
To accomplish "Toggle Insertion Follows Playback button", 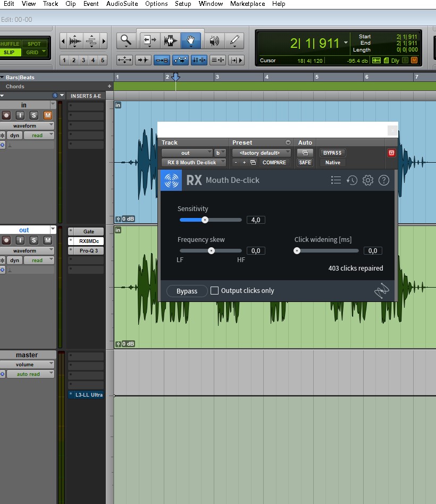I will pos(236,60).
